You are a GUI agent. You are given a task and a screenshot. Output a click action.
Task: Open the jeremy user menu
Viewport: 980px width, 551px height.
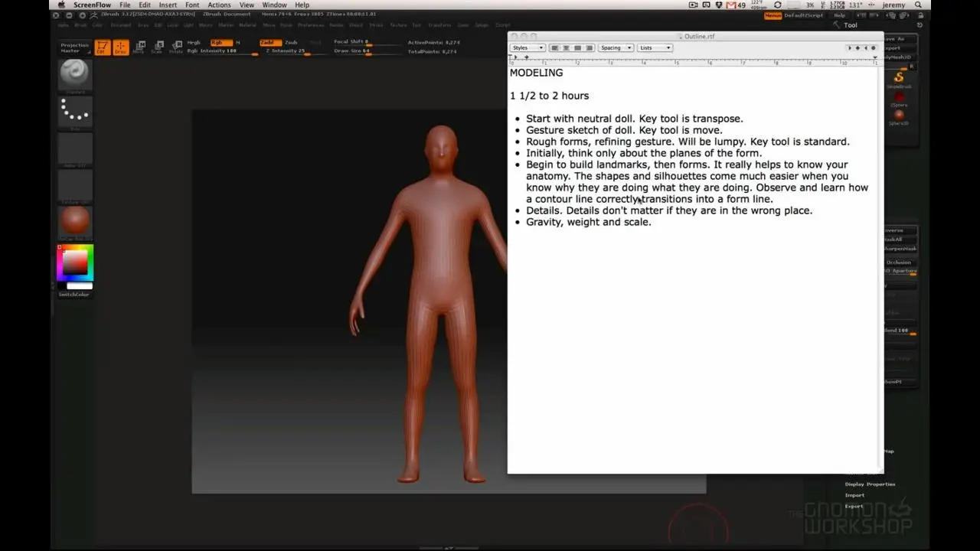click(x=893, y=5)
